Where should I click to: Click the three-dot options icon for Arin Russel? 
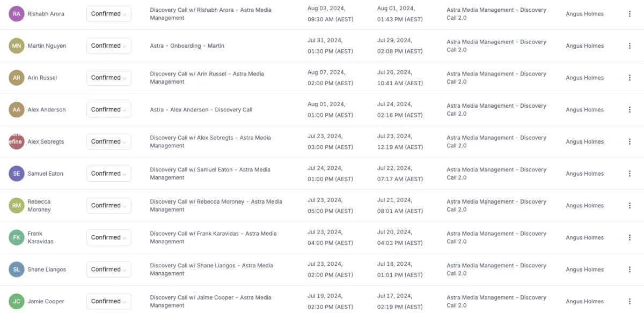tap(630, 78)
